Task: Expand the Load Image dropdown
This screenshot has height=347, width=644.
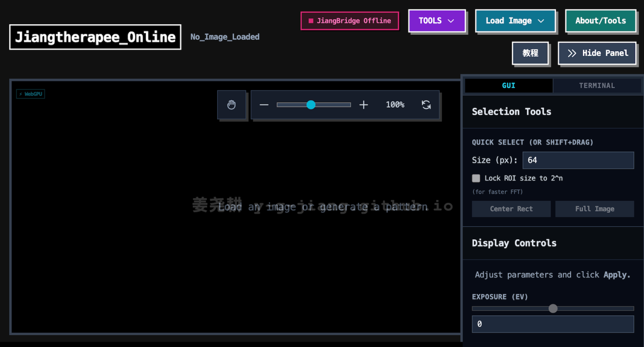Action: (x=515, y=21)
